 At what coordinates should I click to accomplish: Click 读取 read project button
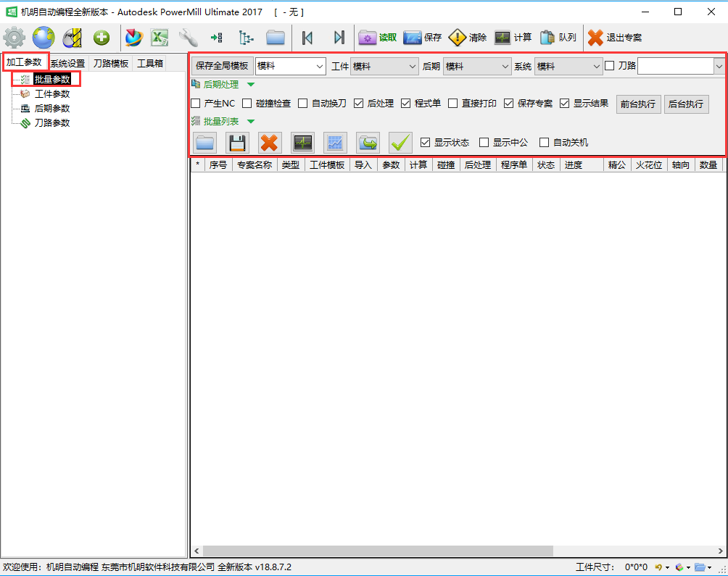378,38
